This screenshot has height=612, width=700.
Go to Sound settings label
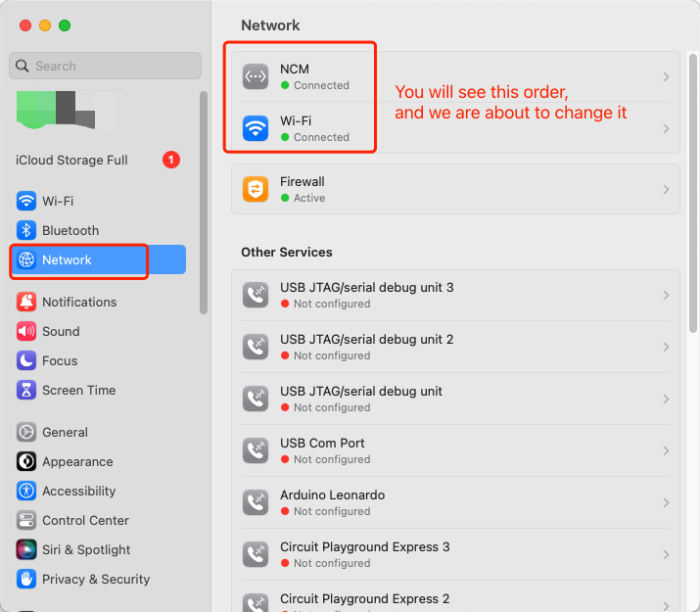61,332
